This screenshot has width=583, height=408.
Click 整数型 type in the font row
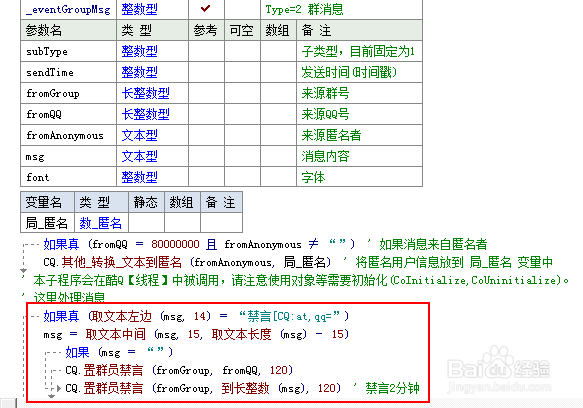click(139, 177)
